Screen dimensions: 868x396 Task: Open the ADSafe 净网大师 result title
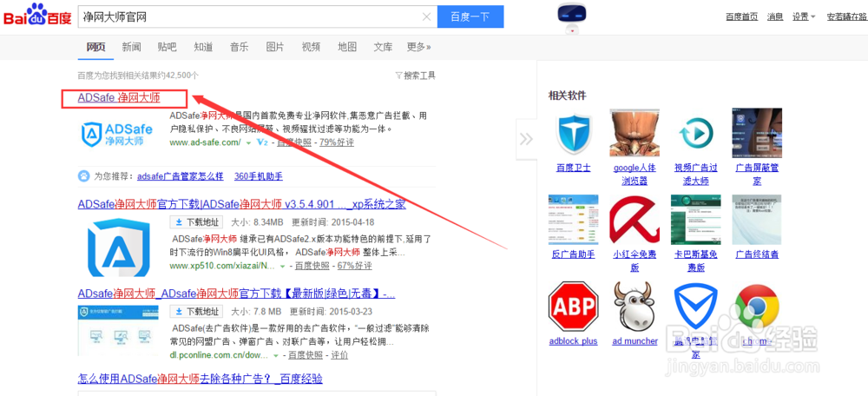(119, 99)
